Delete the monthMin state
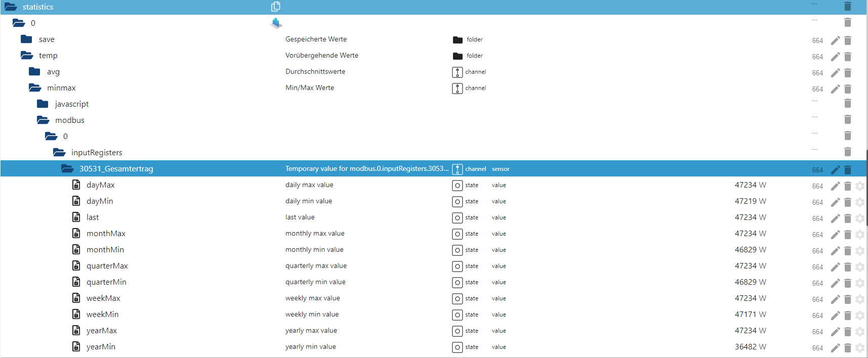 [x=848, y=251]
